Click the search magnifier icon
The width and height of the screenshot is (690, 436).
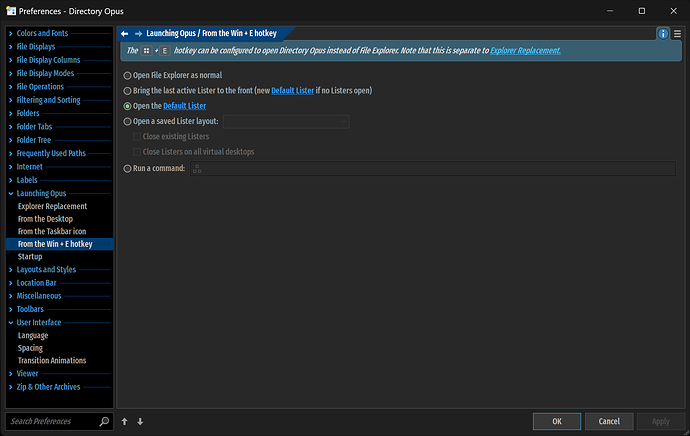click(104, 421)
